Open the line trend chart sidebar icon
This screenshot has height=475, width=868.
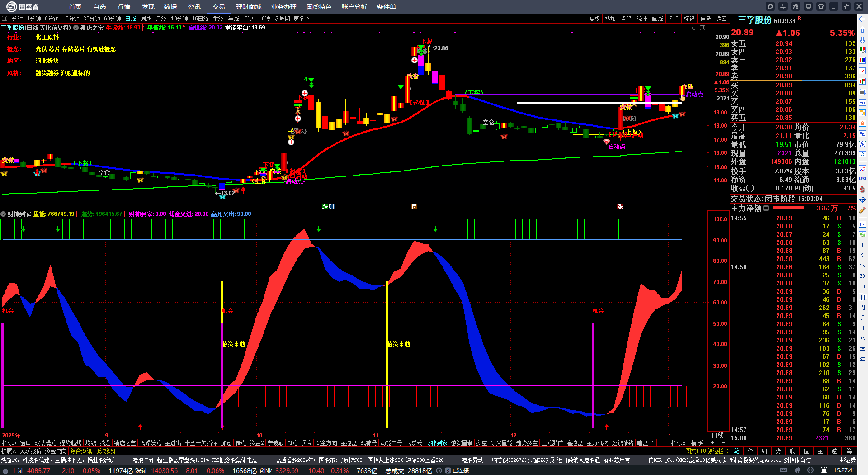click(863, 71)
